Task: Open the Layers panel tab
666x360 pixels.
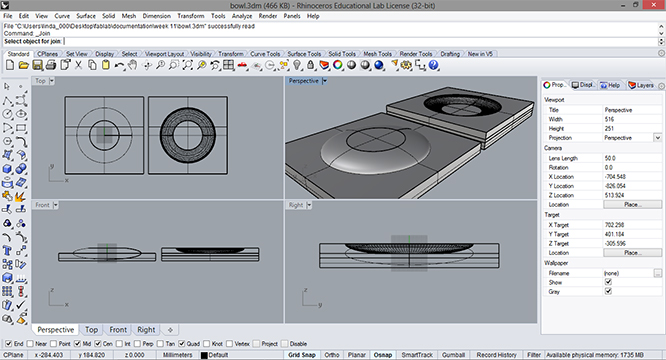Action: click(641, 85)
